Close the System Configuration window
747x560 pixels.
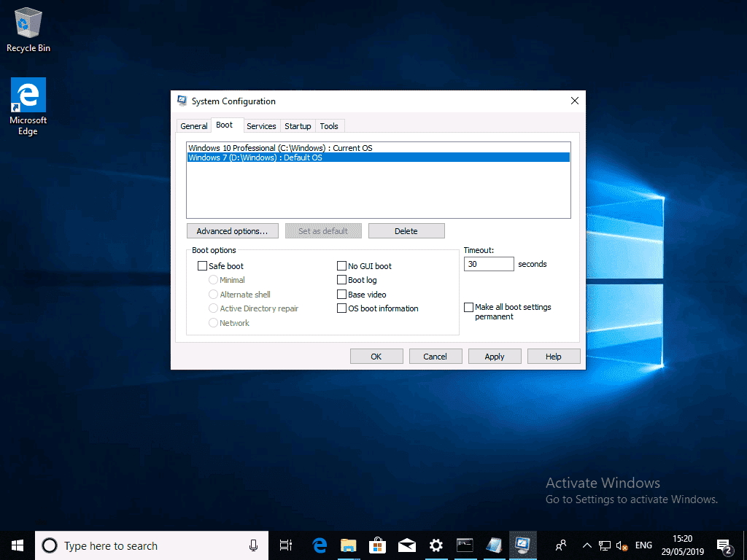click(575, 101)
